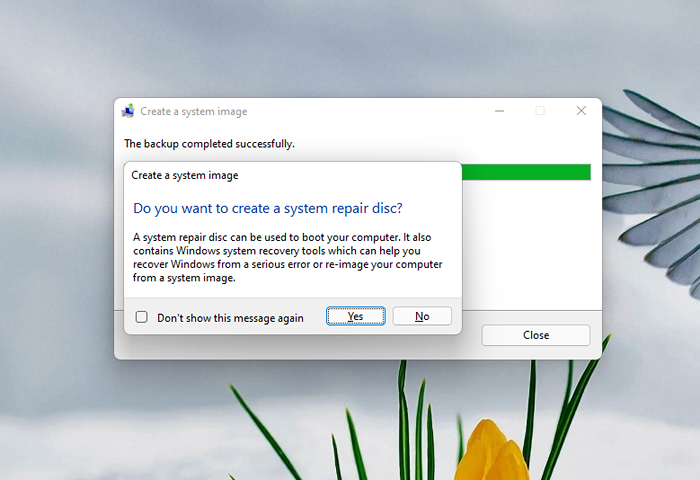Image resolution: width=700 pixels, height=480 pixels.
Task: Decline with the No button
Action: click(422, 316)
